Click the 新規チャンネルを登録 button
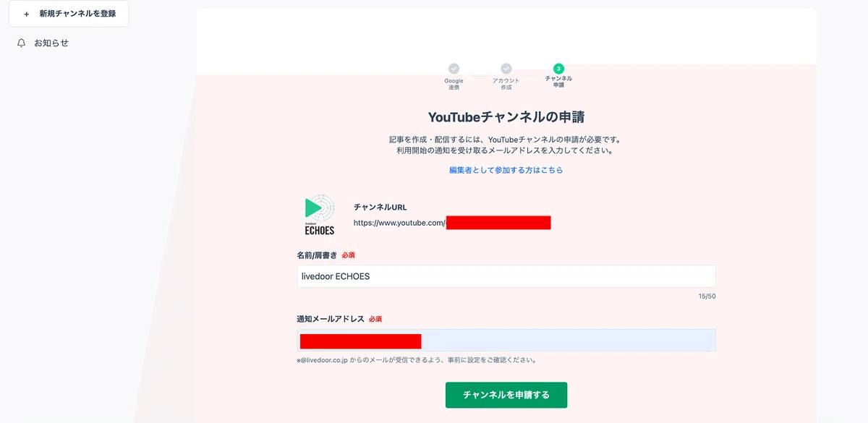 [x=69, y=14]
